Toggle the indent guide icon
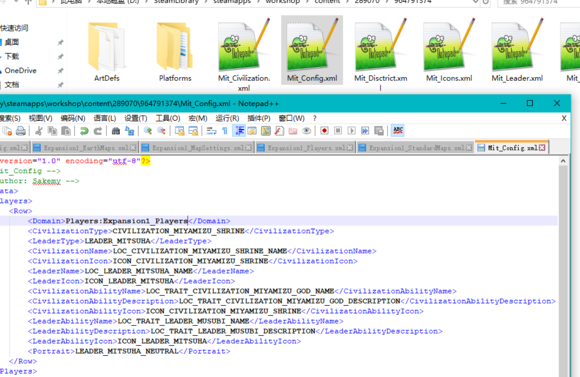Image resolution: width=580 pixels, height=377 pixels. pyautogui.click(x=239, y=131)
